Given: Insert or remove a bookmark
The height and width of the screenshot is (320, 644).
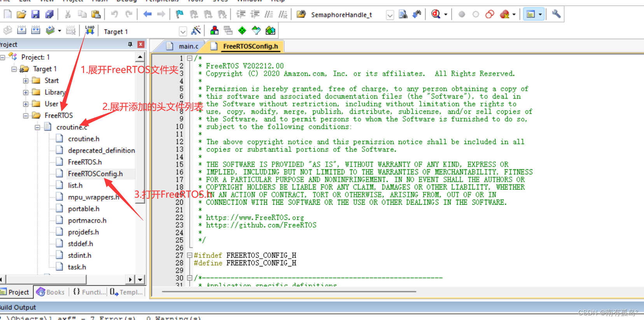Looking at the screenshot, I should tap(179, 14).
